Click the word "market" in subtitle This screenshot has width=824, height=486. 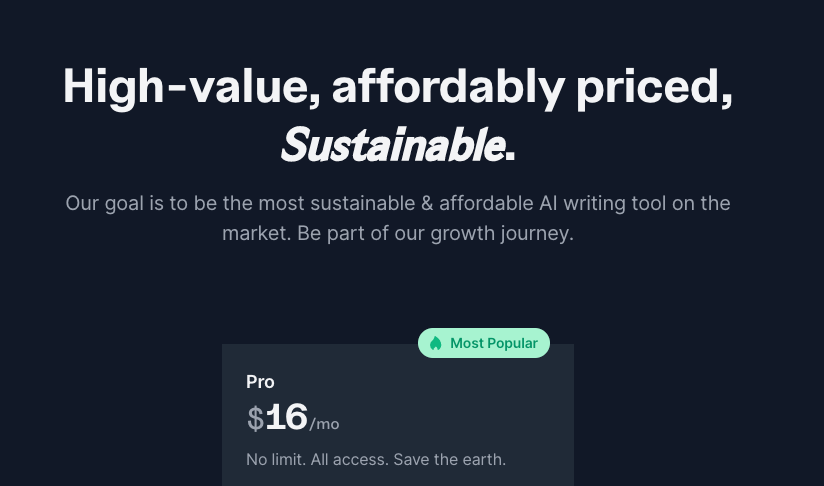[255, 235]
